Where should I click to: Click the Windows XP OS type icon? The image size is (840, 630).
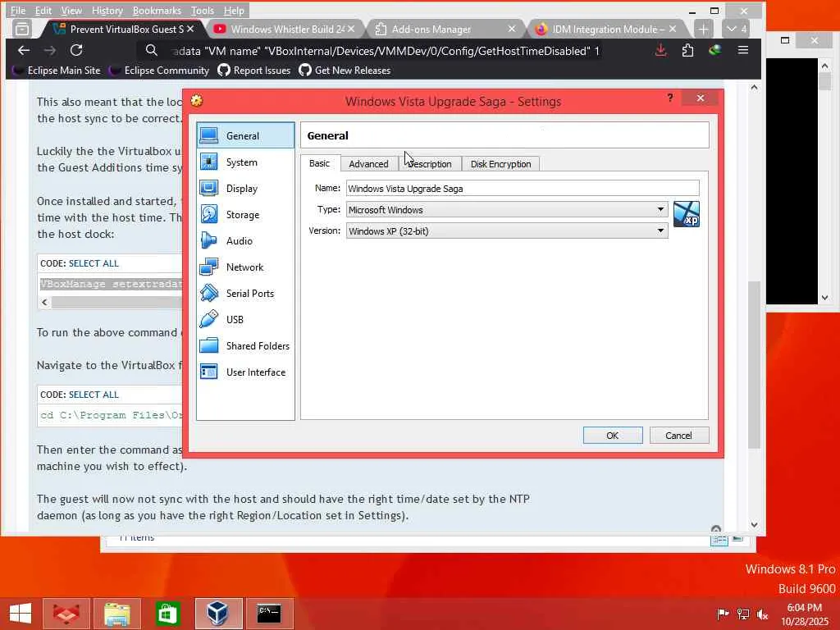[687, 214]
